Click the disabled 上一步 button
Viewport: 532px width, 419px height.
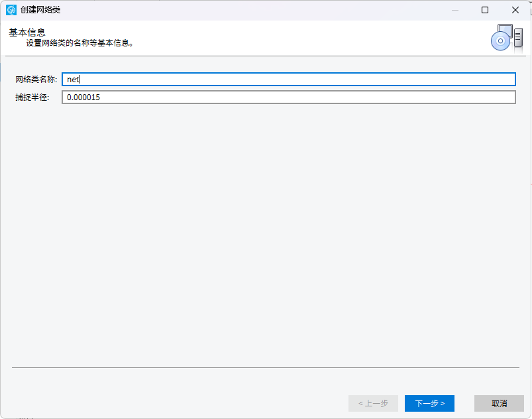click(x=373, y=403)
